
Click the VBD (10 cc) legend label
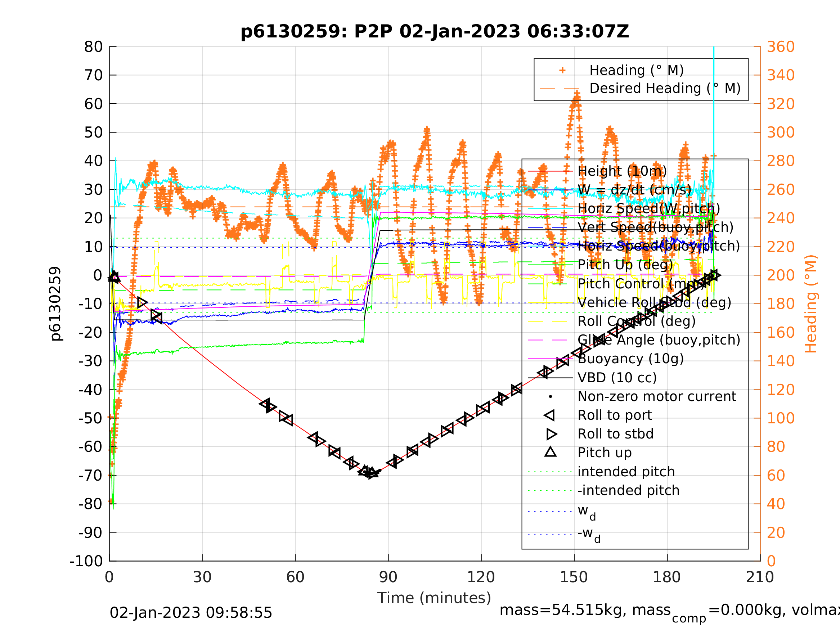tap(617, 378)
